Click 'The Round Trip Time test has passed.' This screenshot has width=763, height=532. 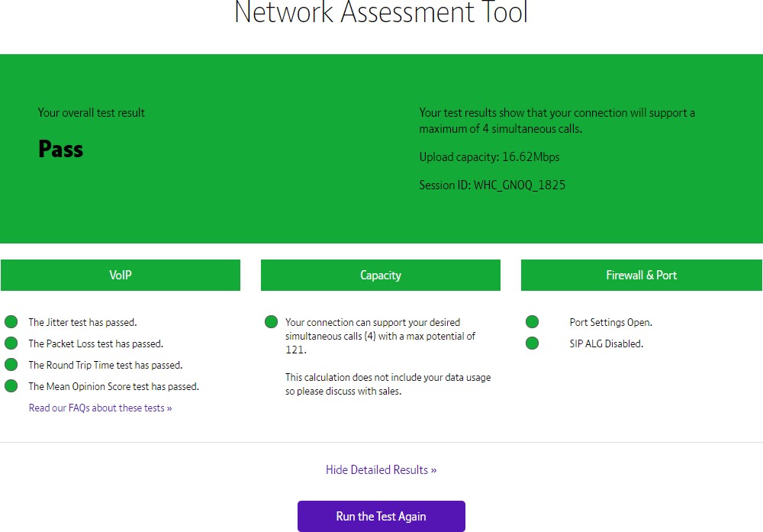pos(105,365)
